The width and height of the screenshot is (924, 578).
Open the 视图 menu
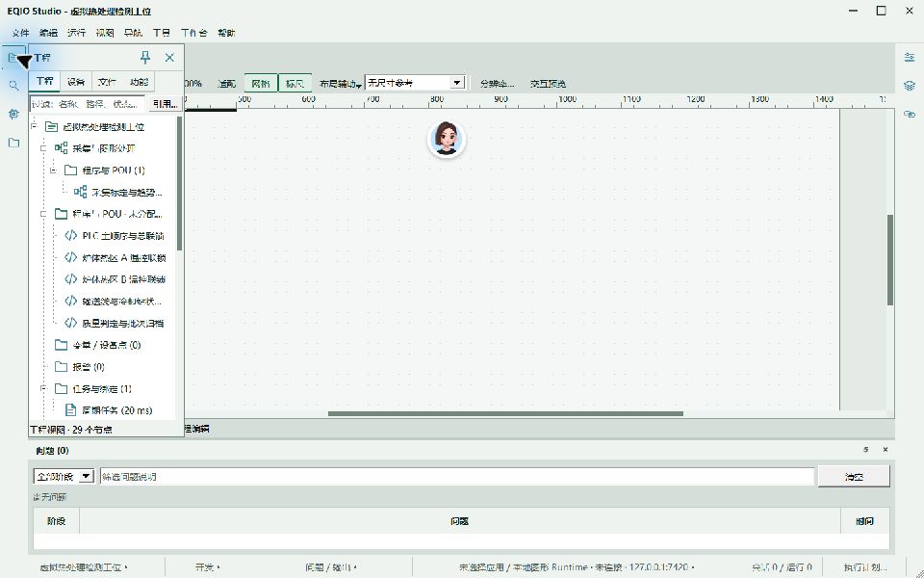coord(104,33)
